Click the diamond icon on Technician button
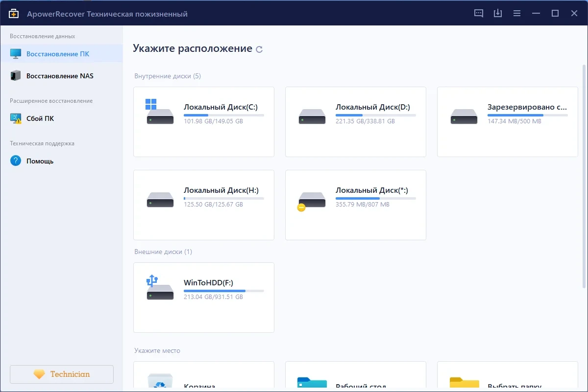Screen dimensions: 588x392 click(39, 374)
